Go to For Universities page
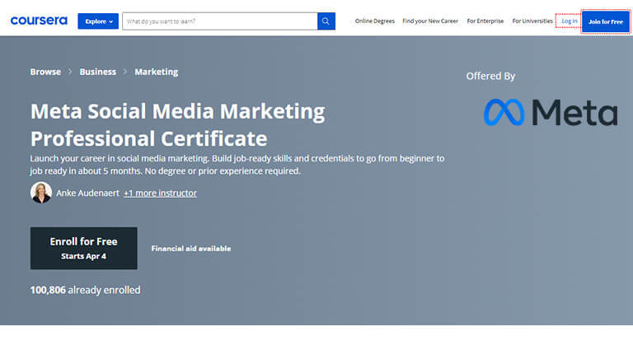The image size is (633, 364). [x=532, y=21]
